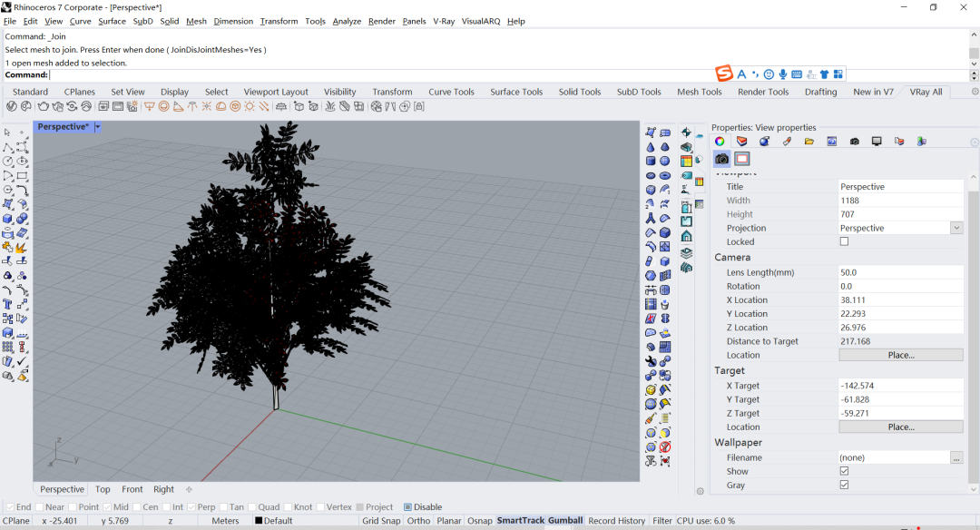Toggle the Perp osnap checkbox
Viewport: 980px width, 530px height.
click(191, 507)
